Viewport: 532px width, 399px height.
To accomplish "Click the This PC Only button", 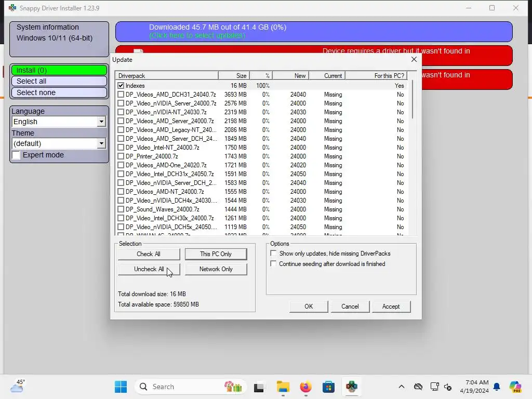I will tap(216, 254).
